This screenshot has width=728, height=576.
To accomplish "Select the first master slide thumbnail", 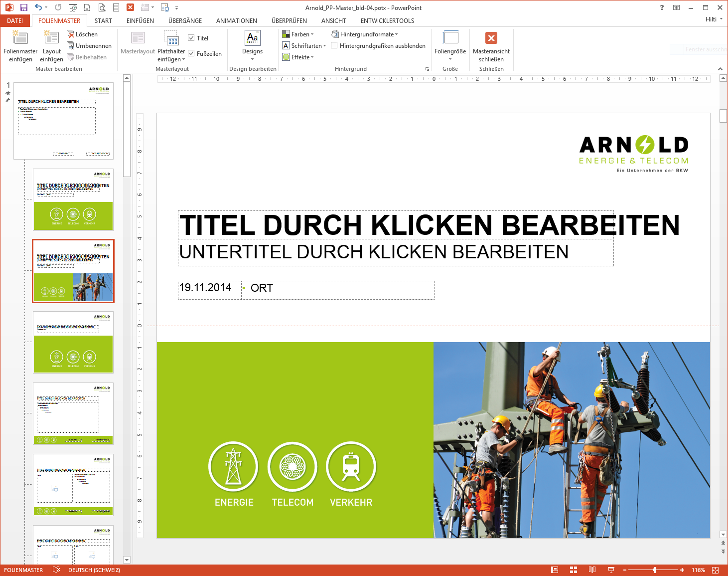I will [63, 121].
